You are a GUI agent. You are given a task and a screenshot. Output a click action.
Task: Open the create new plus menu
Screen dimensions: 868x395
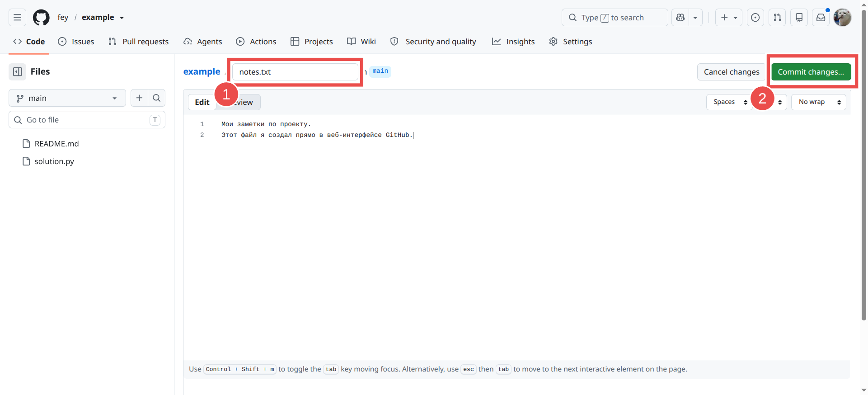728,18
